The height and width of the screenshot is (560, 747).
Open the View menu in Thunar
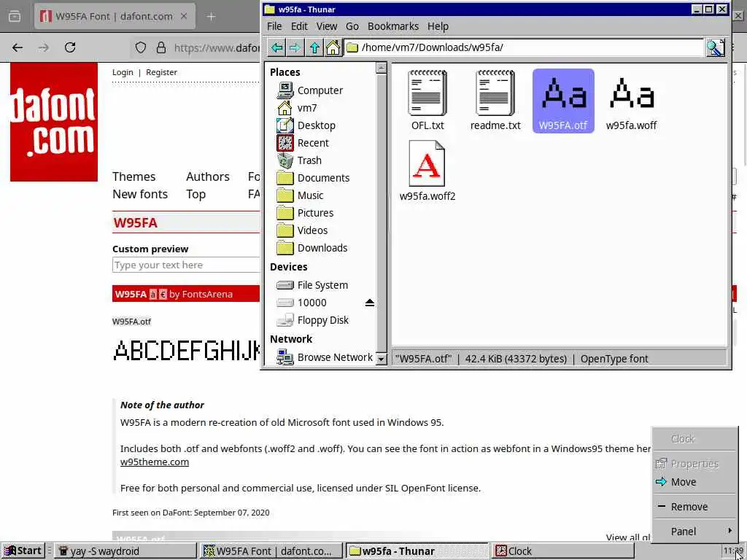click(327, 26)
